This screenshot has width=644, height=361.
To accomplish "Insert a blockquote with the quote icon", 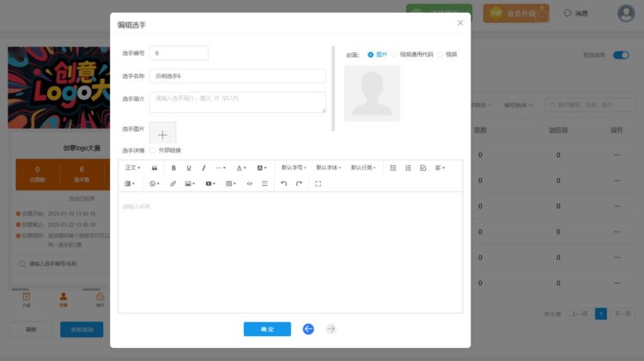I will point(155,168).
